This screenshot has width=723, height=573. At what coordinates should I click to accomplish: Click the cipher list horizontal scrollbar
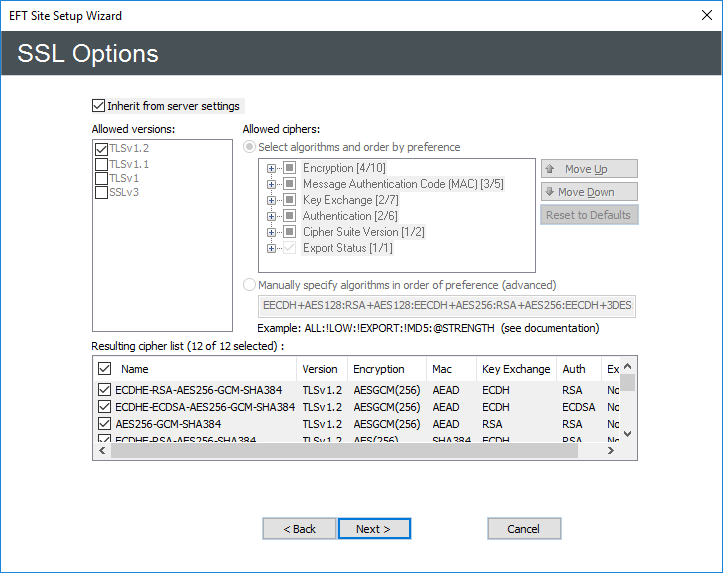[x=345, y=451]
